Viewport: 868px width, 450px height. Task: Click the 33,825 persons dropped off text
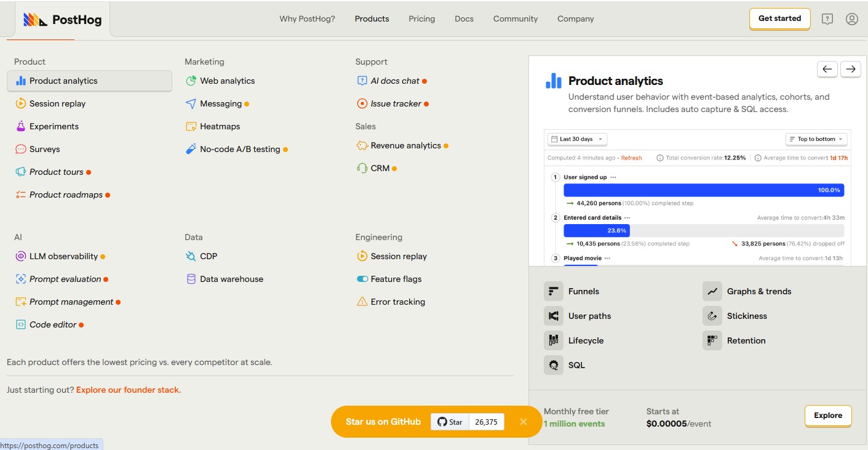point(793,244)
